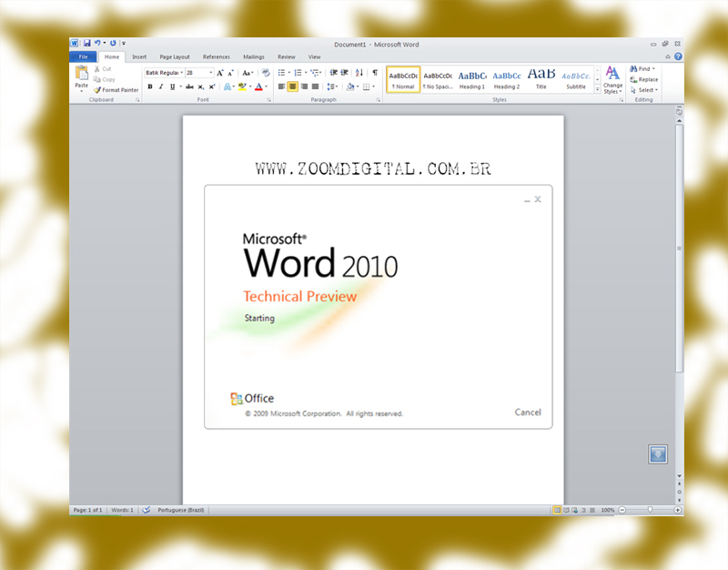Click the zoom in plus button

pos(678,510)
